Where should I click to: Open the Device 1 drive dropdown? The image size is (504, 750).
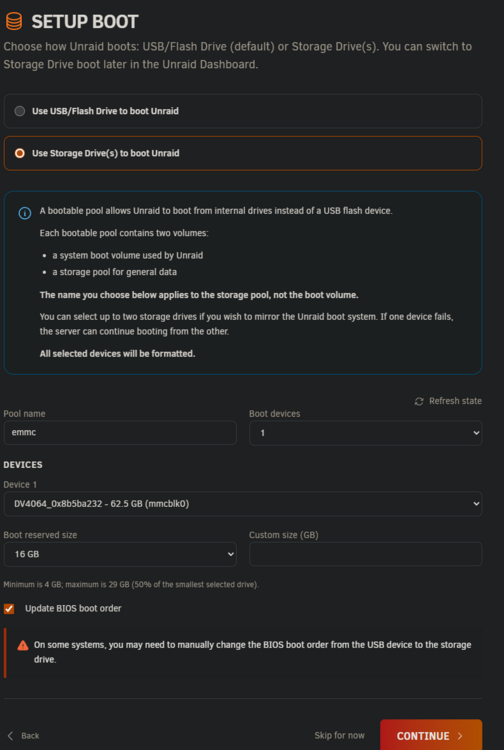pyautogui.click(x=243, y=504)
